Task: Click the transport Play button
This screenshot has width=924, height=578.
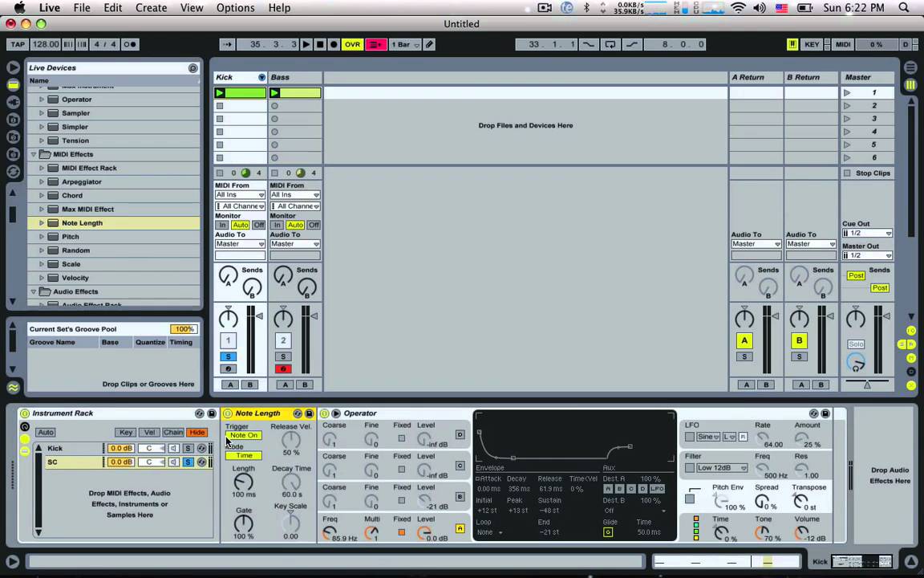Action: click(x=306, y=44)
